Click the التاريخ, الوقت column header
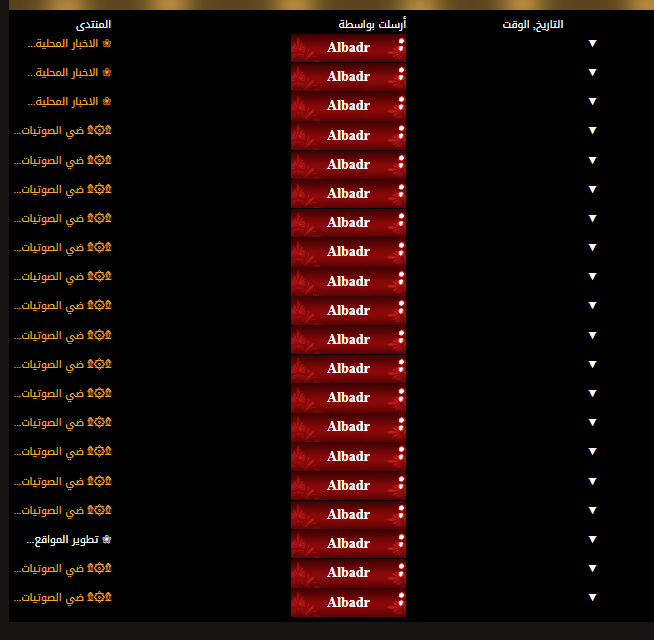The image size is (654, 640). (532, 24)
